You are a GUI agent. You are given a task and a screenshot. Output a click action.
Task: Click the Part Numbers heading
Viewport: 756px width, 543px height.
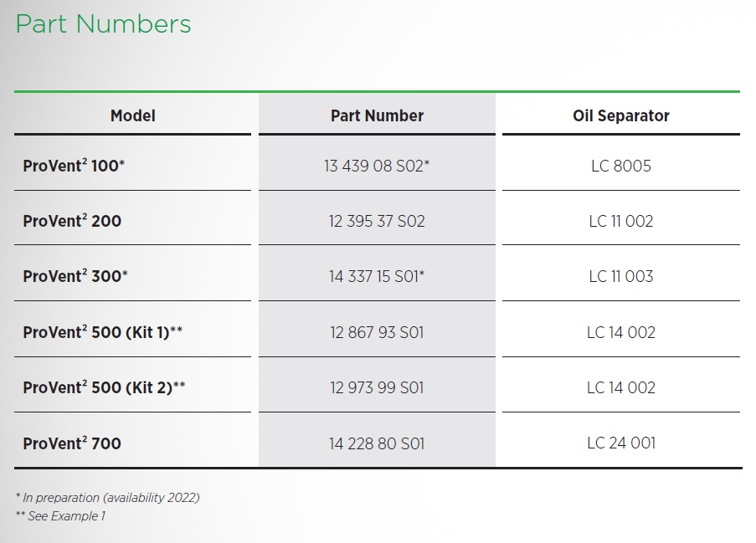click(103, 24)
